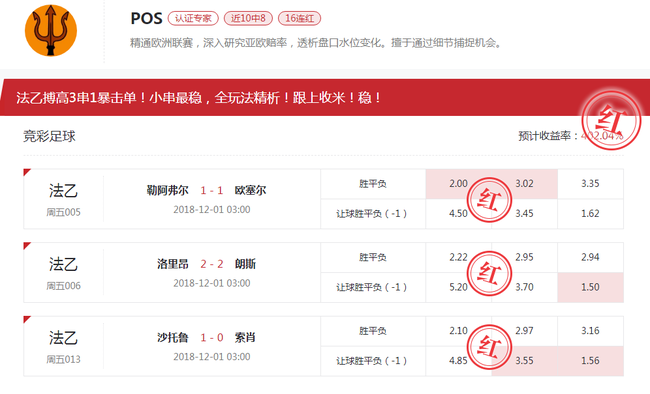650x394 pixels.
Task: Select match code 周五006
Action: 63,286
